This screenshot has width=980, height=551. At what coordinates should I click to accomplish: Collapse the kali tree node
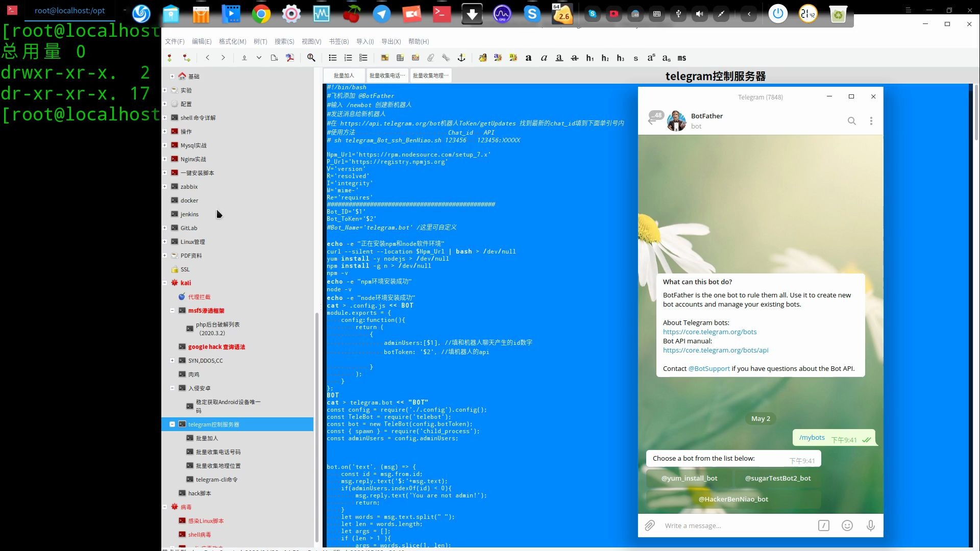coord(165,283)
